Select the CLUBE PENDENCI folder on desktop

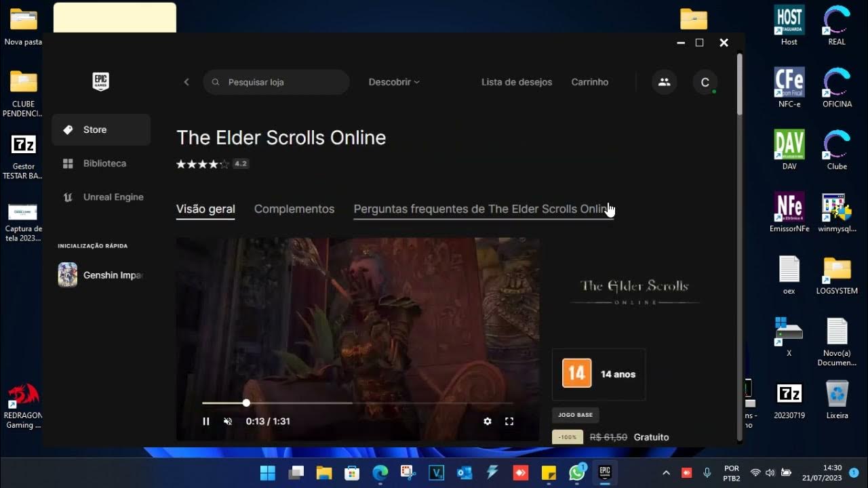pyautogui.click(x=24, y=93)
